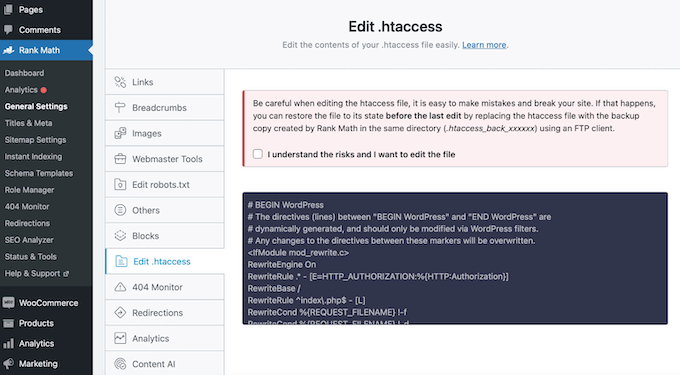Screen dimensions: 680x375
Task: Open Role Manager submenu item
Action: point(29,190)
